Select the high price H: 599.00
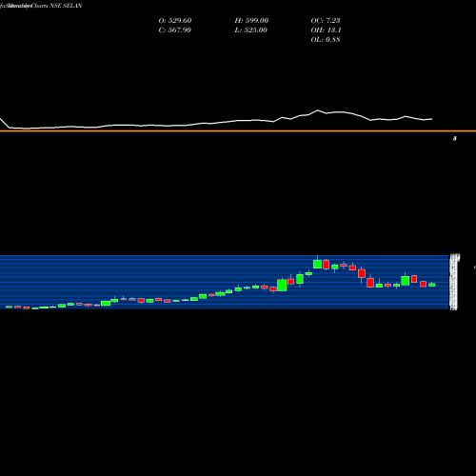Image resolution: width=476 pixels, height=476 pixels. click(x=251, y=21)
